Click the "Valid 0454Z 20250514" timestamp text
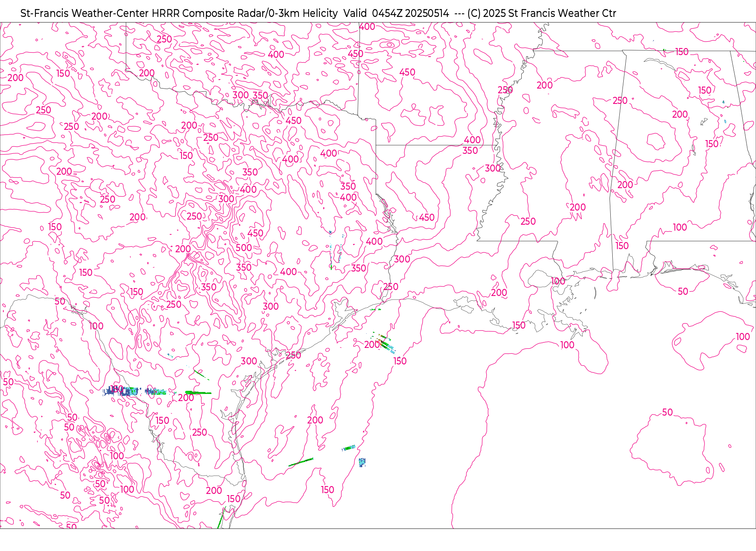 (x=396, y=13)
